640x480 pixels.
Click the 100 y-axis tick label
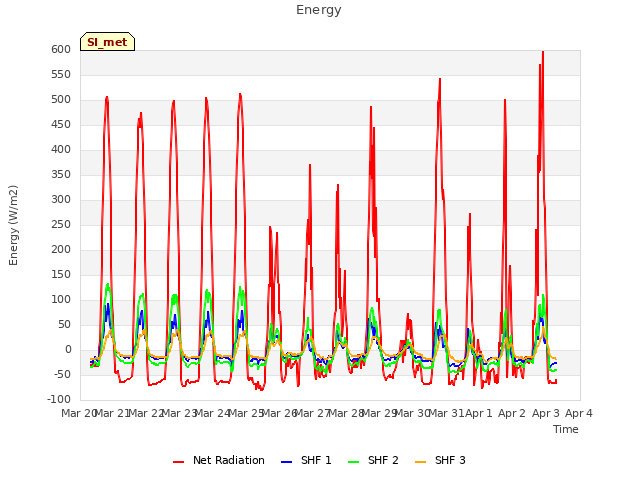tap(61, 300)
